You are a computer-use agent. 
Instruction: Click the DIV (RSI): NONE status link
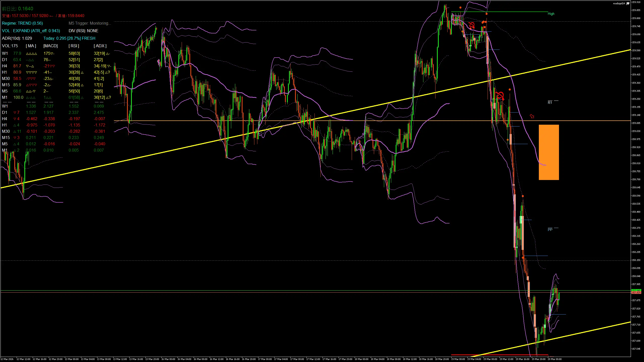pyautogui.click(x=83, y=31)
